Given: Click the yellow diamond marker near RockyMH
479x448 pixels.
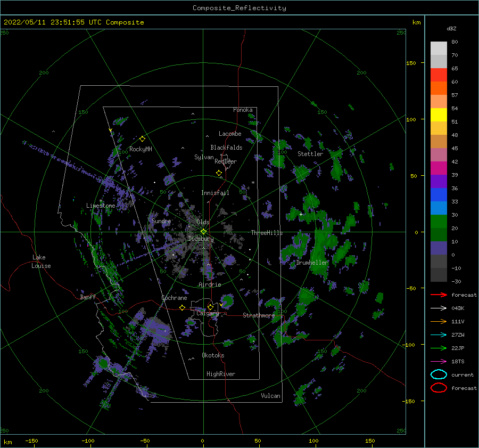Looking at the screenshot, I should pos(142,139).
